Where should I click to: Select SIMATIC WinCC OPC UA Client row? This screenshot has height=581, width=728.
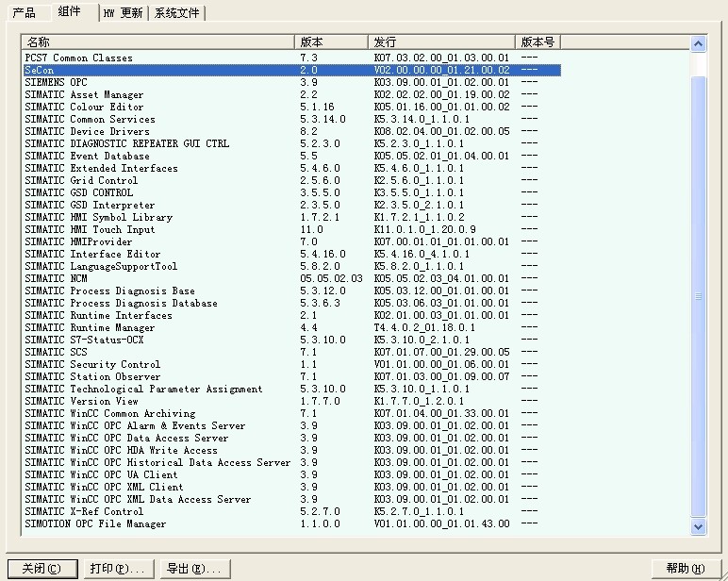292,474
